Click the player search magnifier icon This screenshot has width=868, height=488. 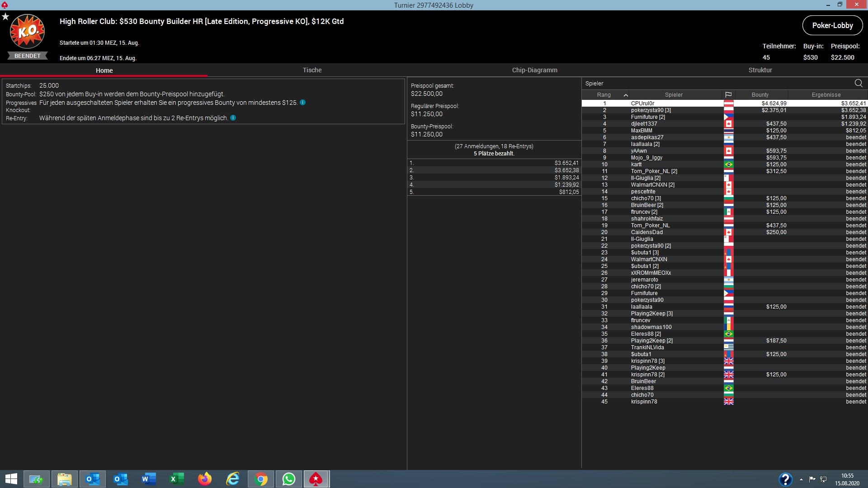tap(859, 83)
